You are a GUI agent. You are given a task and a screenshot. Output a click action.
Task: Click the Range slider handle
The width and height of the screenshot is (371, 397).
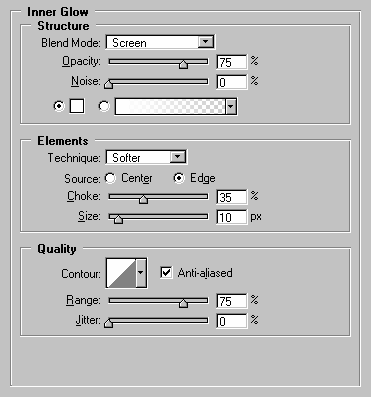coord(183,303)
